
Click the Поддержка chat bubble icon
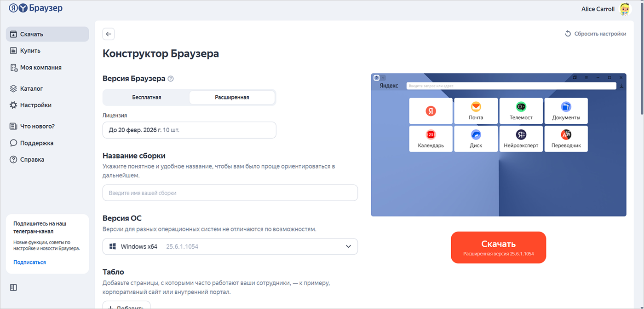[13, 143]
